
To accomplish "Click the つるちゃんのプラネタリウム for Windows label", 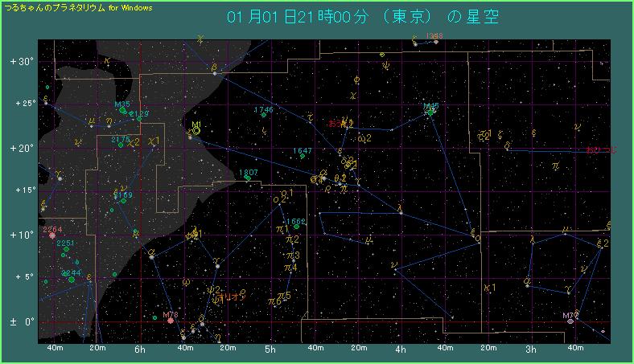I will coord(79,7).
